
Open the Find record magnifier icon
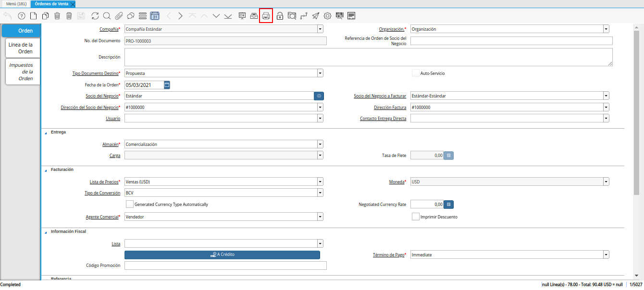pos(107,16)
